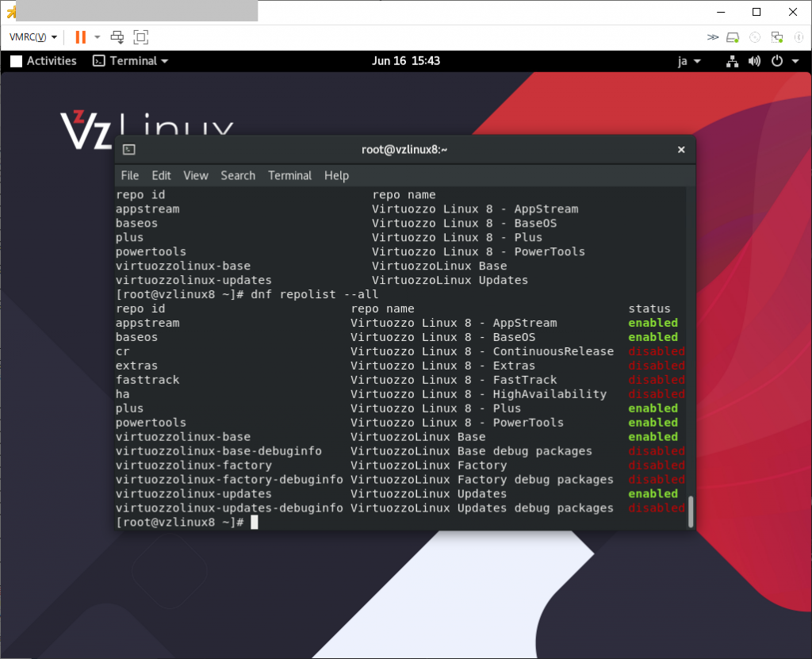Open the Search menu in terminal

coord(238,175)
